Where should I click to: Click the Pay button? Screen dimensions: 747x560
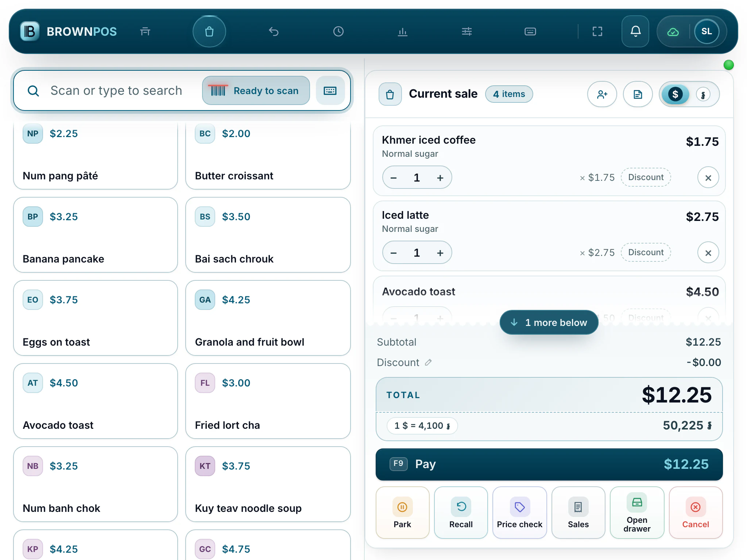coord(549,464)
